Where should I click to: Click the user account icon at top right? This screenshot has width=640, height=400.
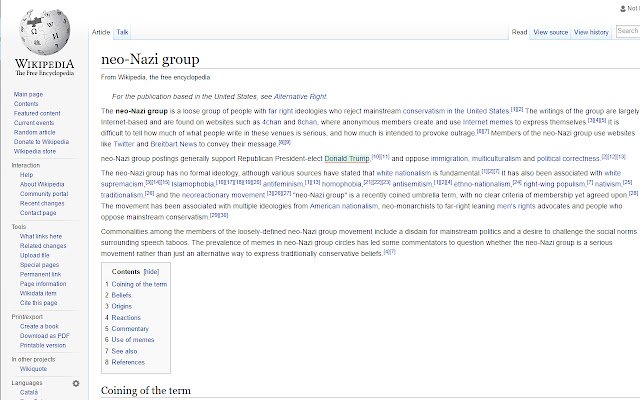click(623, 9)
